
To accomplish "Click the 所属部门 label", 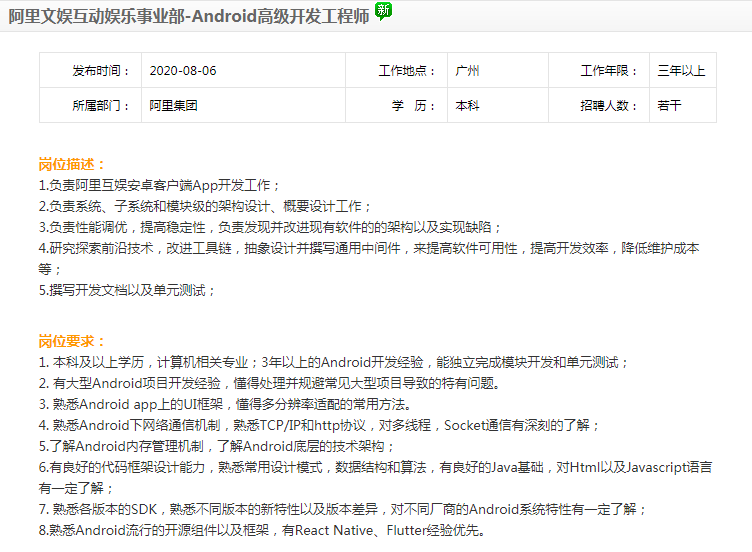I will [x=100, y=106].
